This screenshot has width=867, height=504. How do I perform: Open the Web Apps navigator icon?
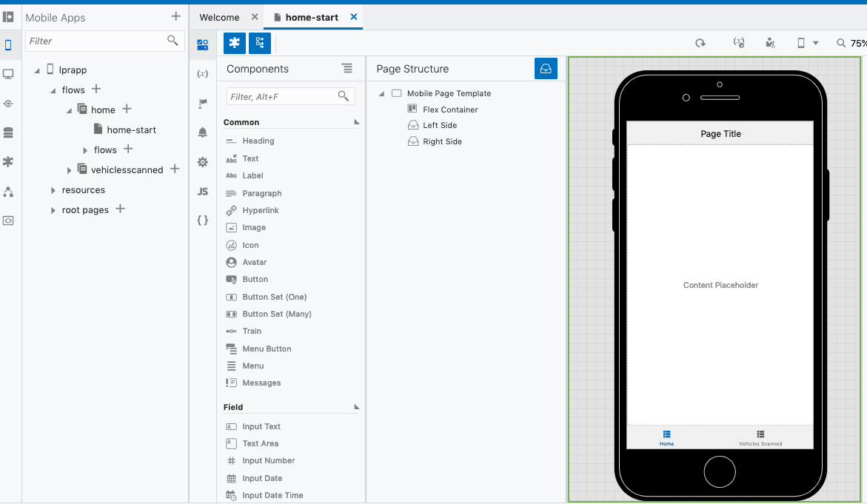[8, 74]
